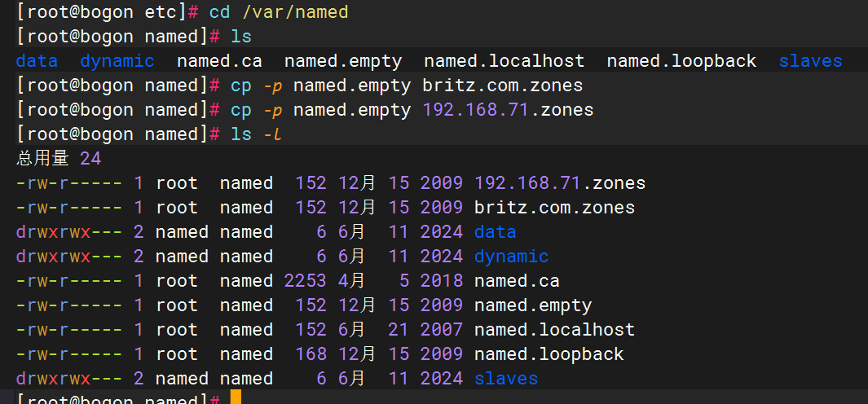This screenshot has width=868, height=404.
Task: Click directory name 'data' in long listing
Action: [x=495, y=232]
